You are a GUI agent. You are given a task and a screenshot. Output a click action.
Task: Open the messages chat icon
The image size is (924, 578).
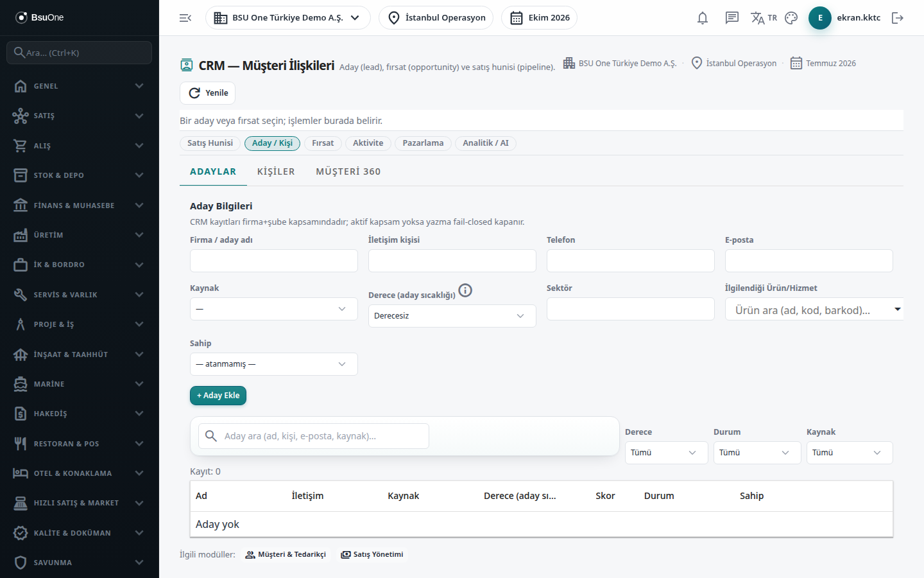coord(732,18)
